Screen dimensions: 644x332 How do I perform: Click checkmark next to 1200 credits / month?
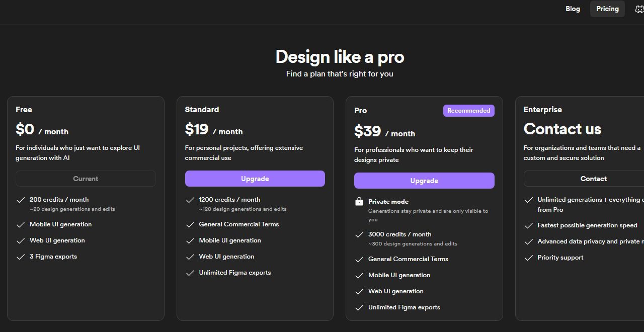pyautogui.click(x=190, y=200)
